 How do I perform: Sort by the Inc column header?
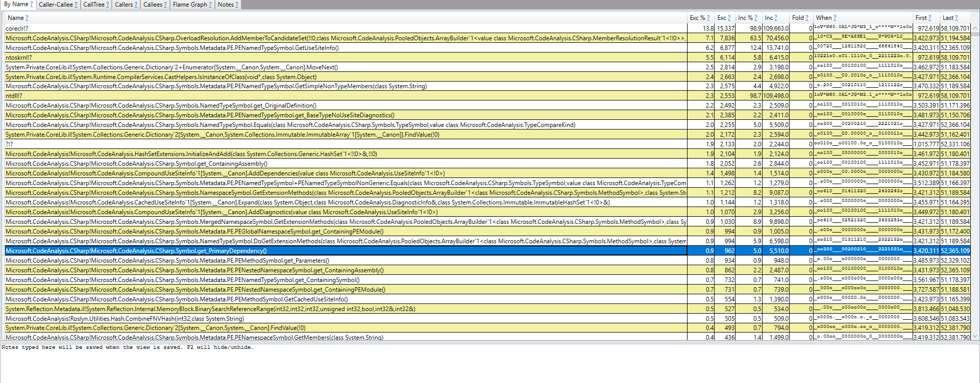coord(769,18)
